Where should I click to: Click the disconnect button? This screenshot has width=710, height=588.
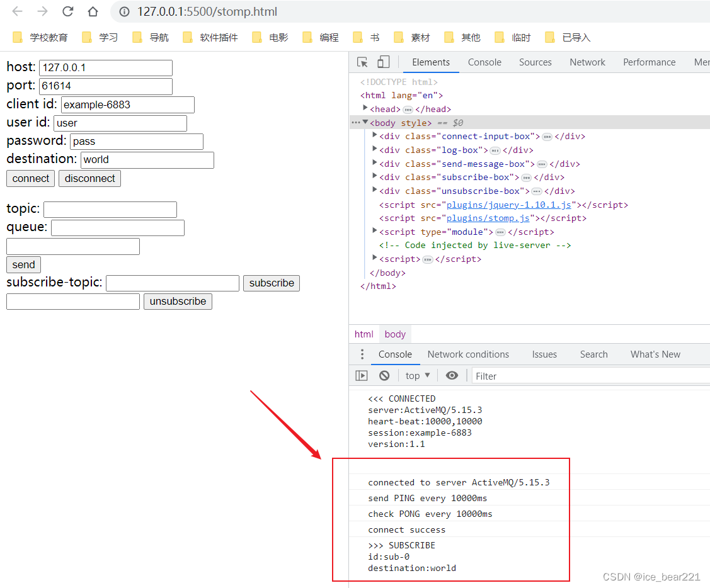pos(89,178)
